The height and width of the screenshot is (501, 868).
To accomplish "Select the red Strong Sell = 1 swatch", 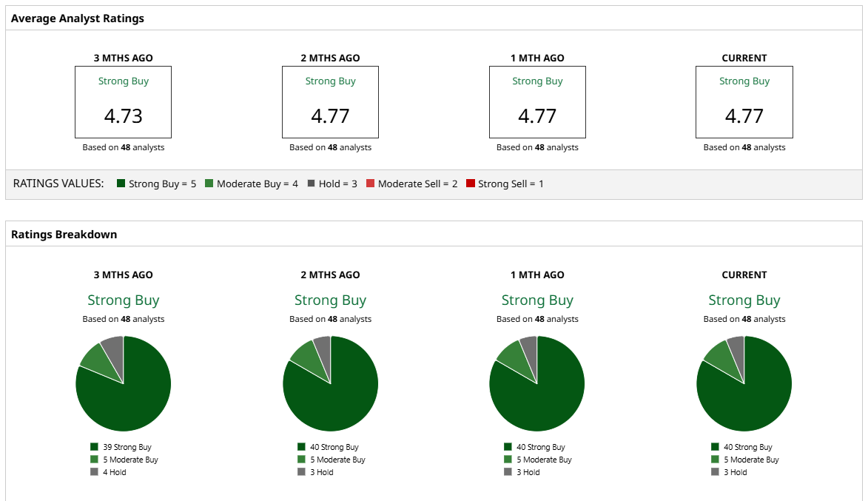I will click(x=470, y=184).
